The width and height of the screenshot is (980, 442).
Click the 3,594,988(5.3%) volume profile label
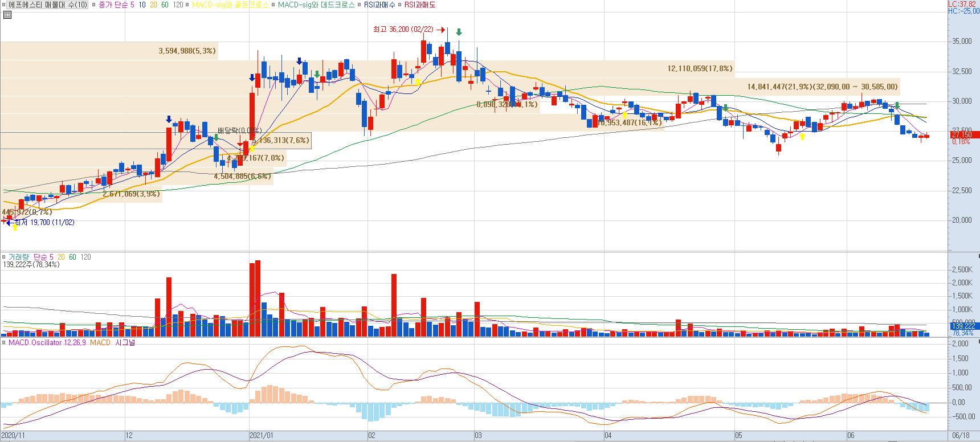(x=187, y=51)
